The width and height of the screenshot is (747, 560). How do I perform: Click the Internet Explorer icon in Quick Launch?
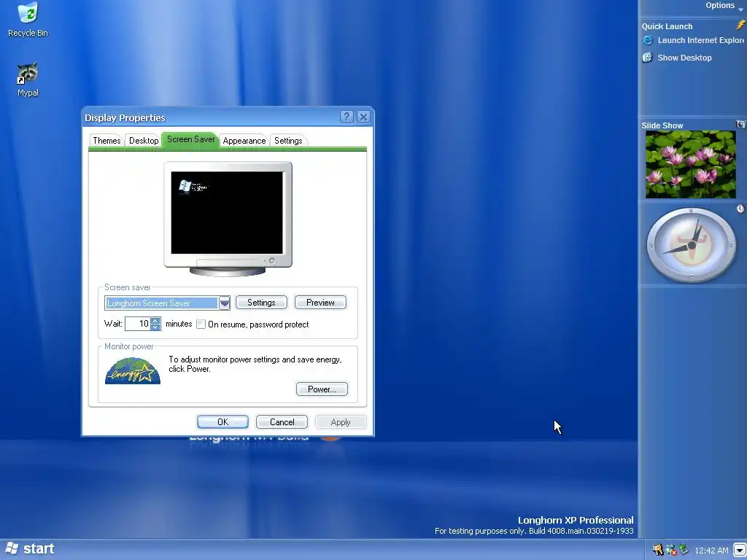648,41
